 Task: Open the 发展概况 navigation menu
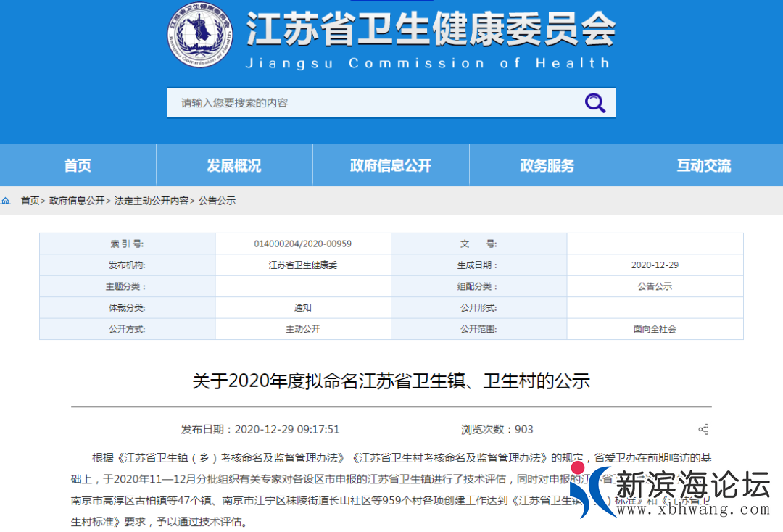tap(233, 165)
